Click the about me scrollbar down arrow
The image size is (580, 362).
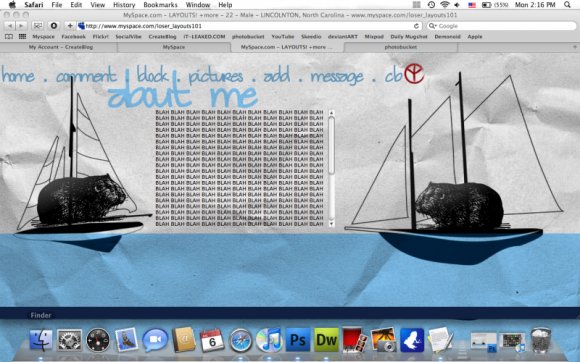point(331,223)
